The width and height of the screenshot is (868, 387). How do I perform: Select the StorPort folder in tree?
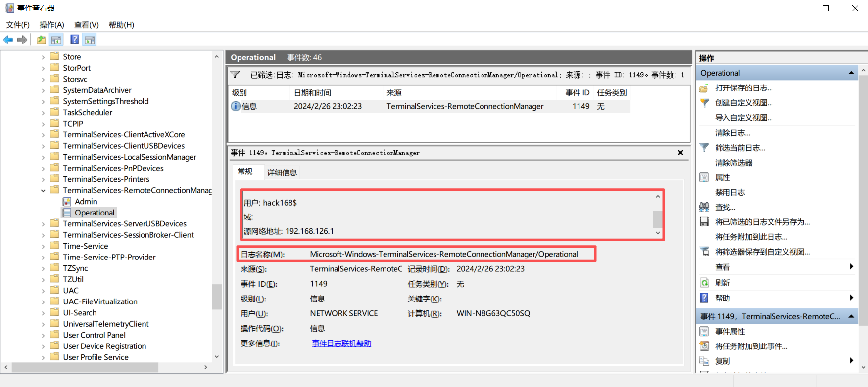[x=77, y=68]
